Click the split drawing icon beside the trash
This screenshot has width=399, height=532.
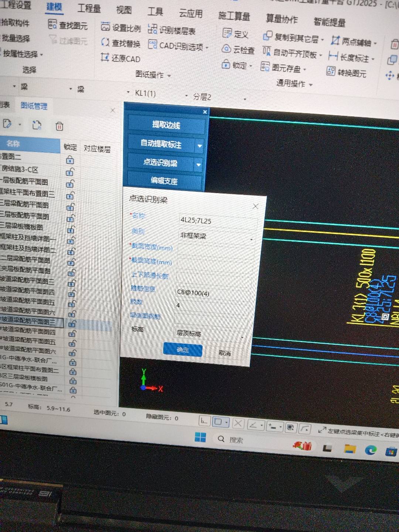click(x=37, y=125)
